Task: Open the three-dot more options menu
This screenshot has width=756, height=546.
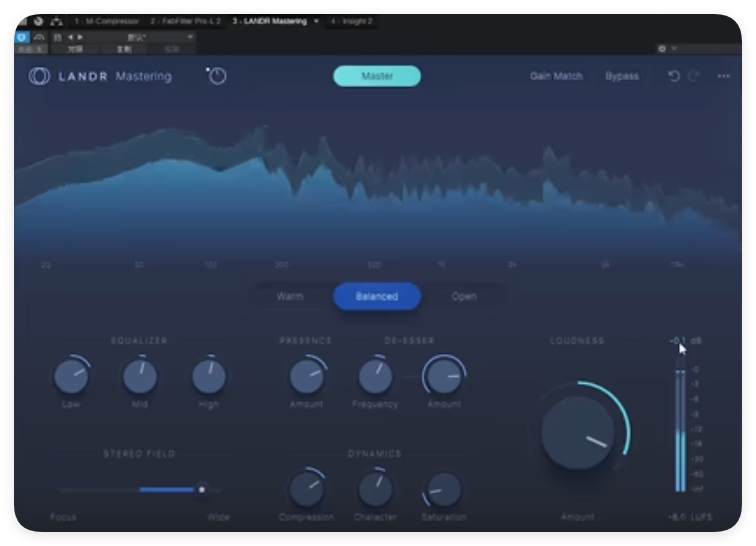Action: tap(724, 76)
